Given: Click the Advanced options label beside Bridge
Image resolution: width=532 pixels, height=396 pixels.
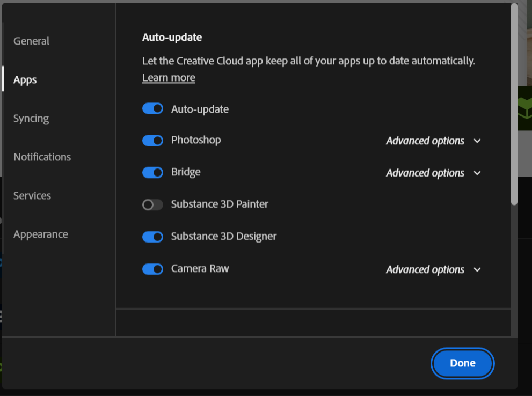Looking at the screenshot, I should (x=425, y=173).
